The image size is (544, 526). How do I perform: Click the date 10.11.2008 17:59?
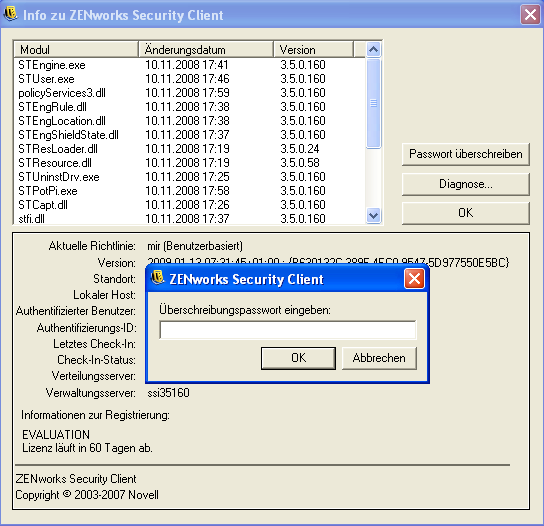[187, 93]
